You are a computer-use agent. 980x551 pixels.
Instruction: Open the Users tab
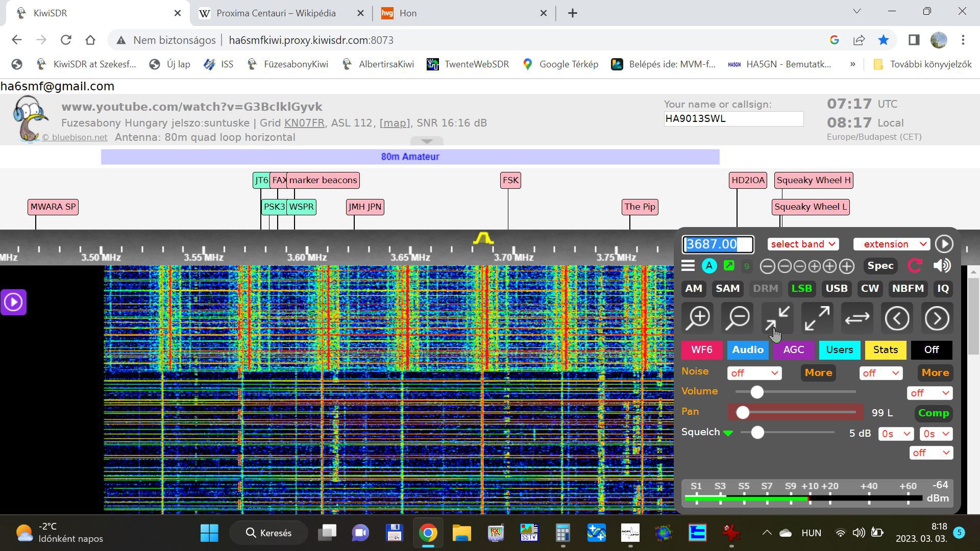click(839, 350)
